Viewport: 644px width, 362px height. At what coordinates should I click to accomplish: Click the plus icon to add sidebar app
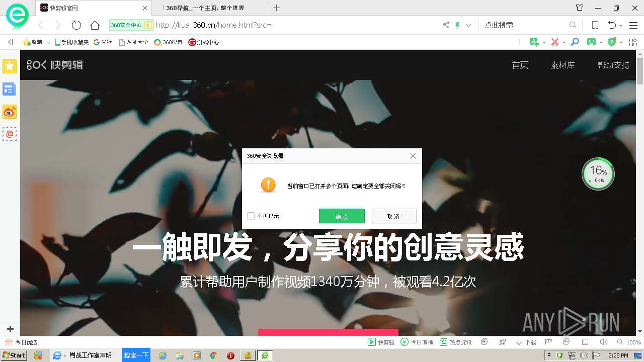10,329
